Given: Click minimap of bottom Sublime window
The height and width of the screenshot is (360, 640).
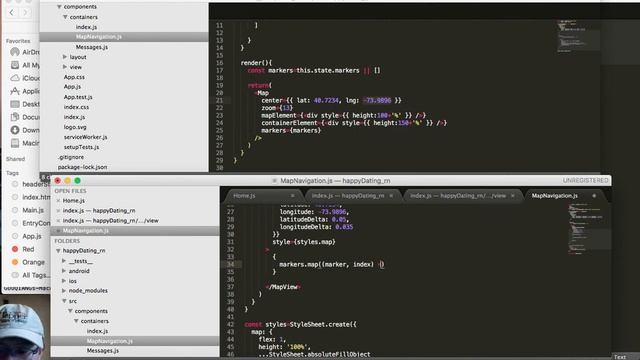Looking at the screenshot, I should click(588, 229).
